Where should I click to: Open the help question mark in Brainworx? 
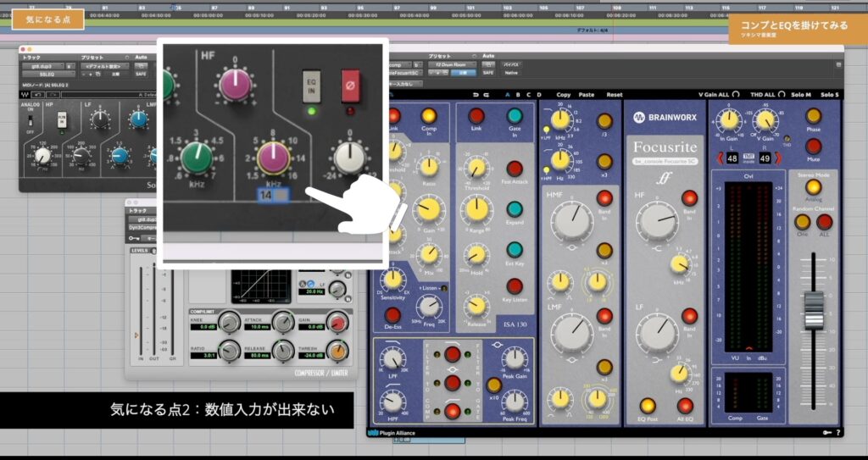point(838,433)
